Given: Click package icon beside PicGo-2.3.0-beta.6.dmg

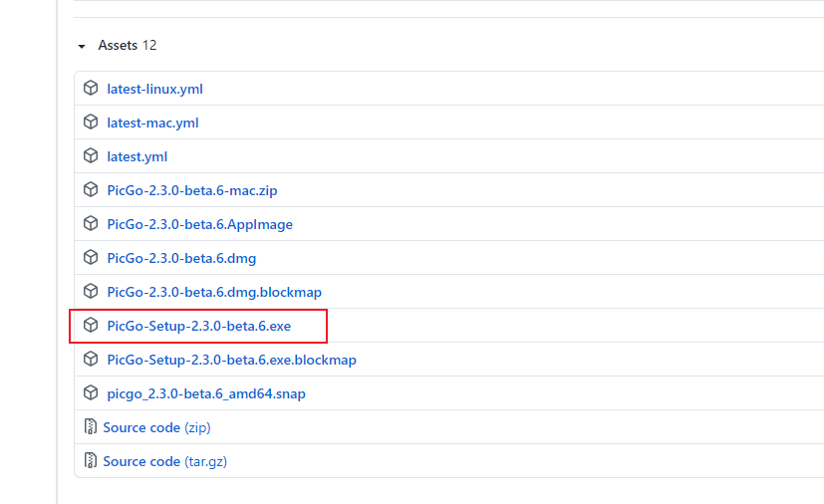Looking at the screenshot, I should (x=91, y=257).
